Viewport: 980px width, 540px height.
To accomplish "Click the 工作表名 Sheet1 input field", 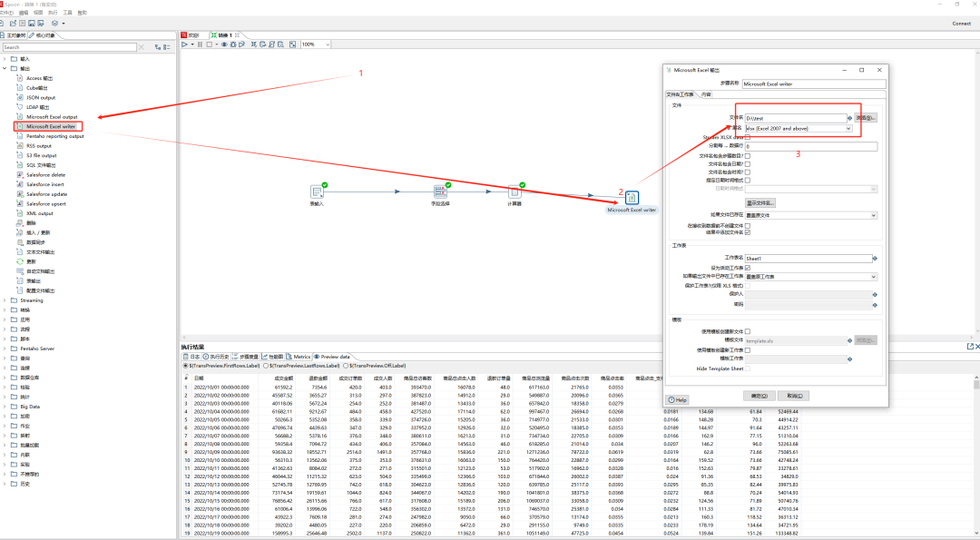I will click(x=808, y=258).
